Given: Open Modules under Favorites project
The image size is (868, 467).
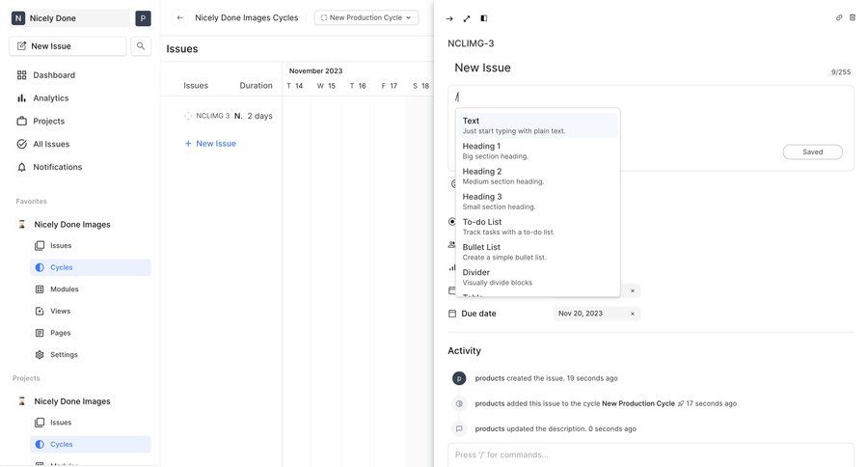Looking at the screenshot, I should 65,289.
